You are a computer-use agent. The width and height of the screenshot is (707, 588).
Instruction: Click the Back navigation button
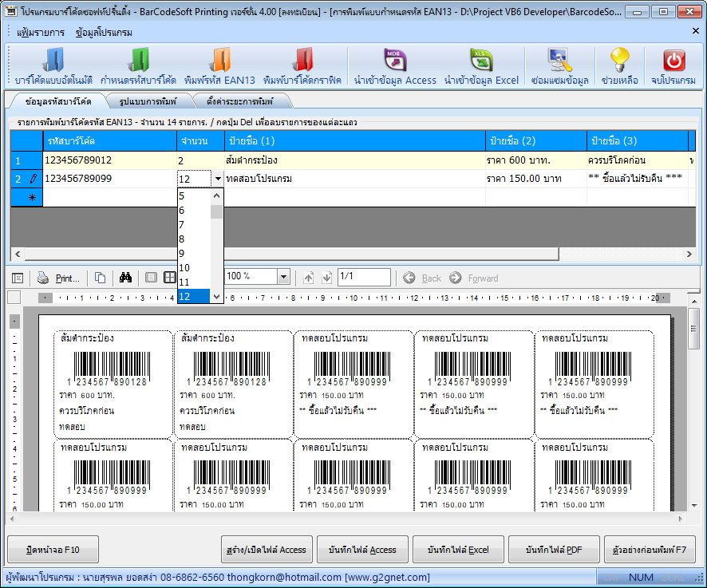pyautogui.click(x=422, y=278)
